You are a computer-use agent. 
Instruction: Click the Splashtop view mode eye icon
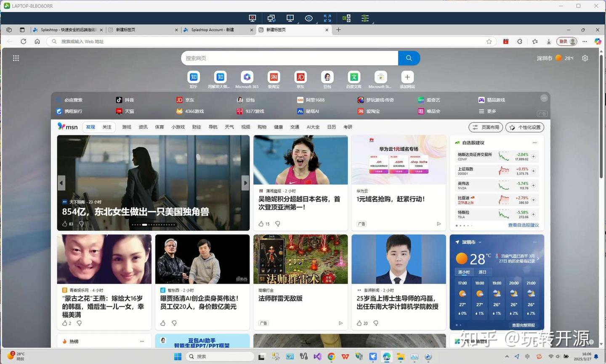[308, 18]
